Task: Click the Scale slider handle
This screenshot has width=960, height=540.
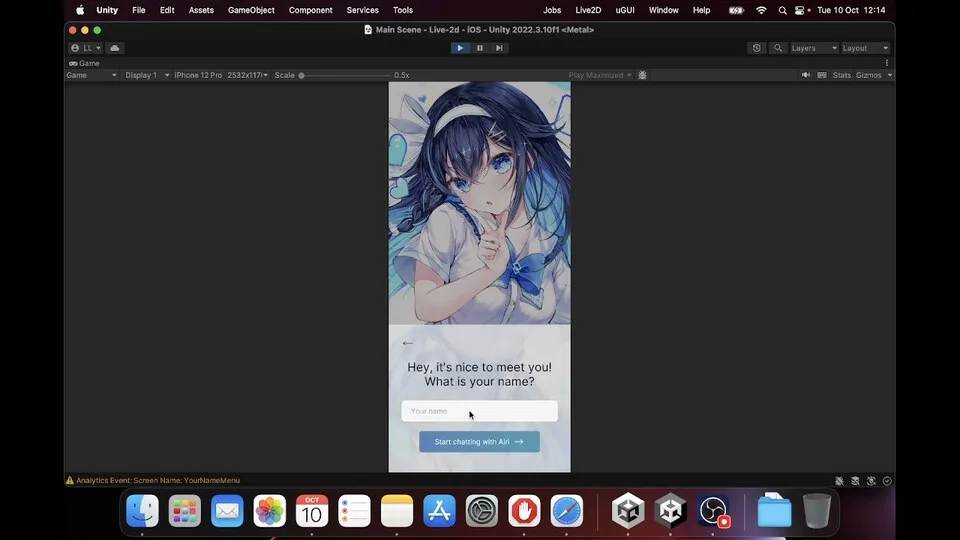Action: 301,75
